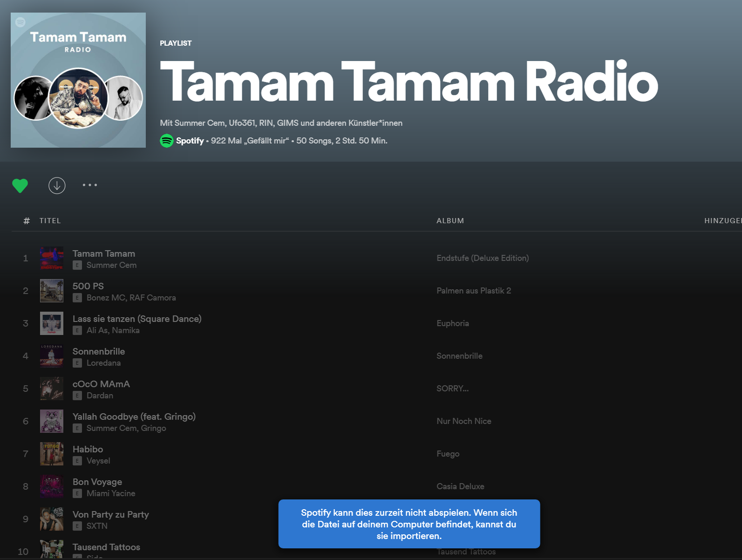Screen dimensions: 742x560
Task: Open artist Ali As link
Action: (x=98, y=330)
